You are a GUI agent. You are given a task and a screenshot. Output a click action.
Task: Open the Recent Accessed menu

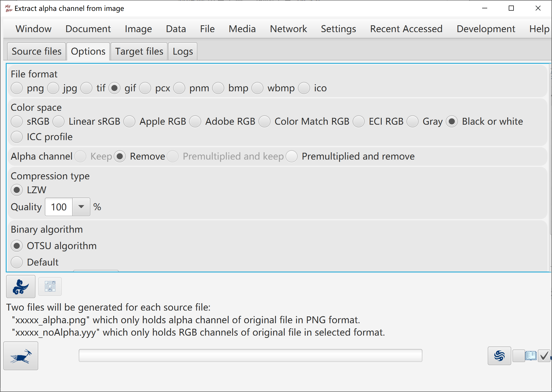click(x=406, y=29)
